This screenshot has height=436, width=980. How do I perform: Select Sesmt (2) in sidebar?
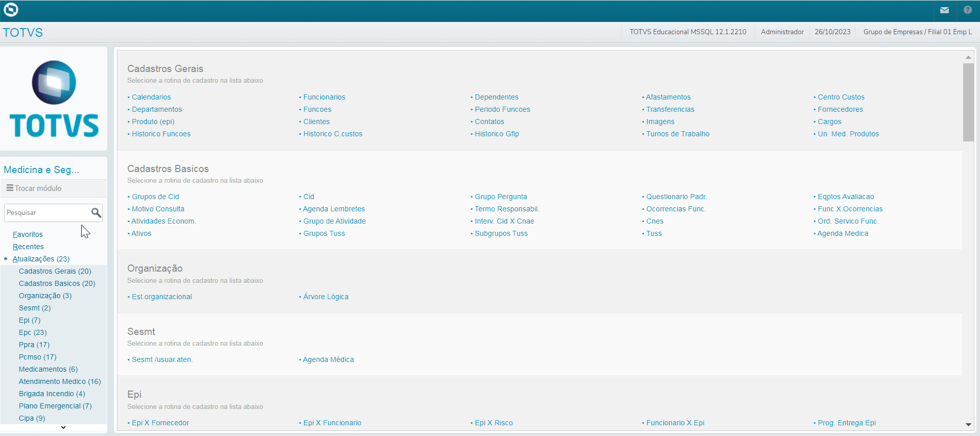coord(35,308)
